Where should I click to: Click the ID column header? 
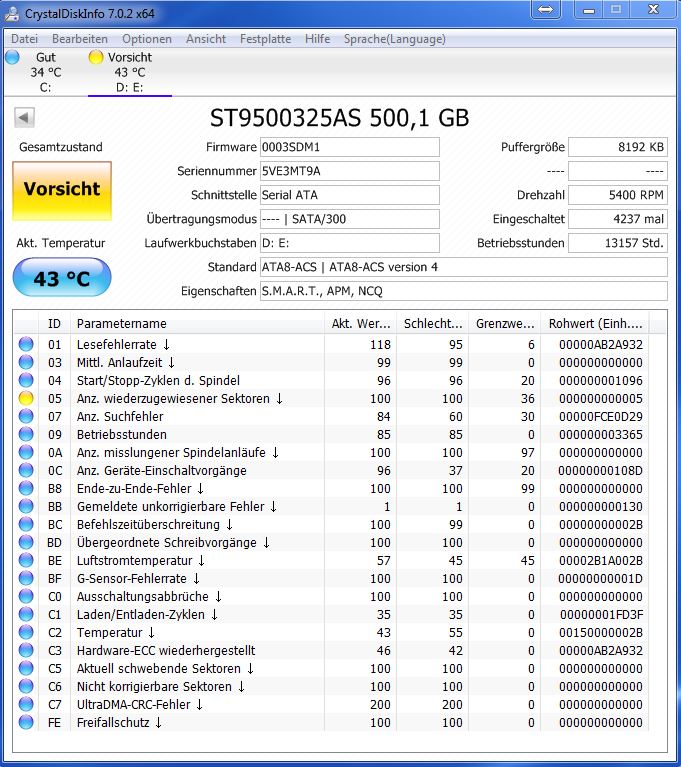click(54, 323)
